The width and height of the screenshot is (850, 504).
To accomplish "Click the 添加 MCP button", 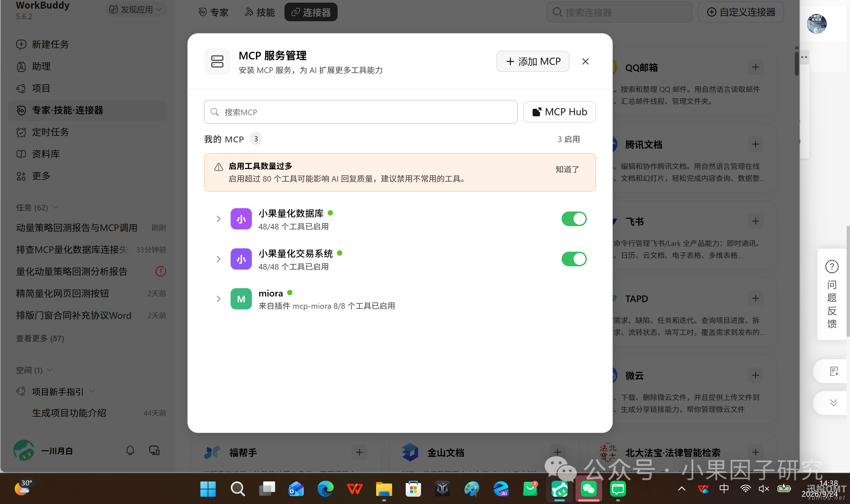I will [x=533, y=61].
